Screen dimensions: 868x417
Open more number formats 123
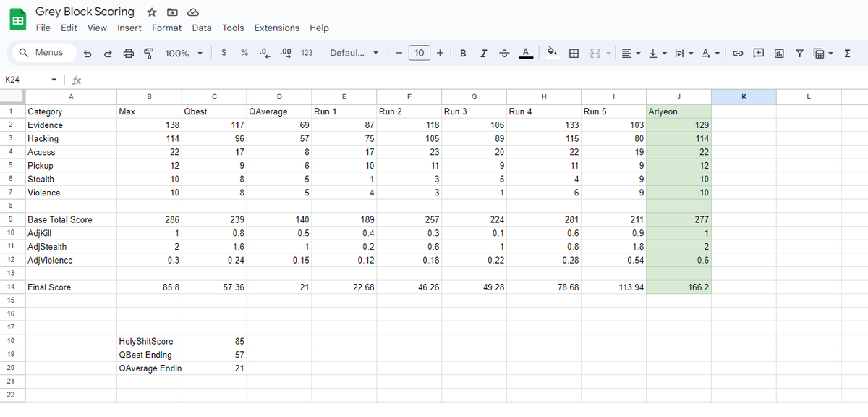tap(307, 53)
